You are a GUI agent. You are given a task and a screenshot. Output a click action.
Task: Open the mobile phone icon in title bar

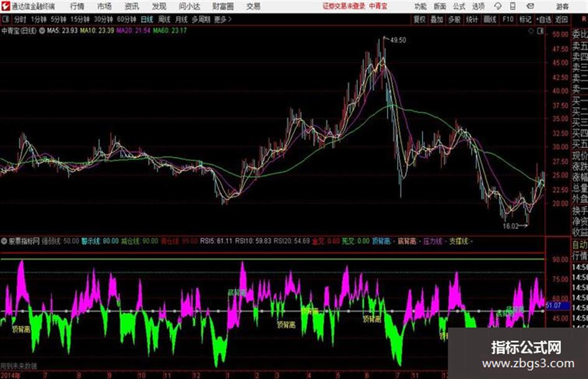click(513, 6)
